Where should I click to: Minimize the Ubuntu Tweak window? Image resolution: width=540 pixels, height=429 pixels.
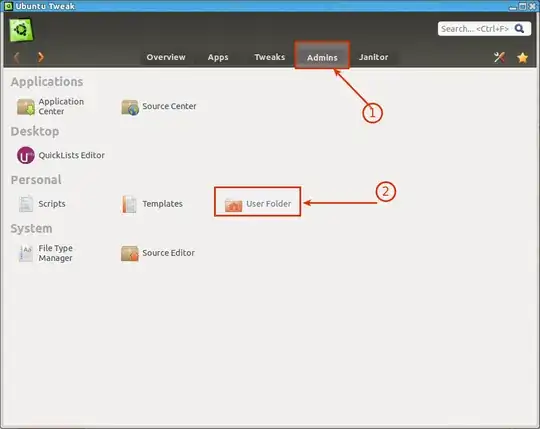click(x=513, y=7)
